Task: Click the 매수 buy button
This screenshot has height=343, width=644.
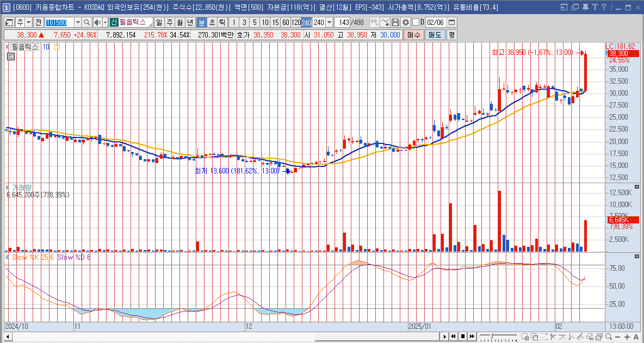Action: 413,35
